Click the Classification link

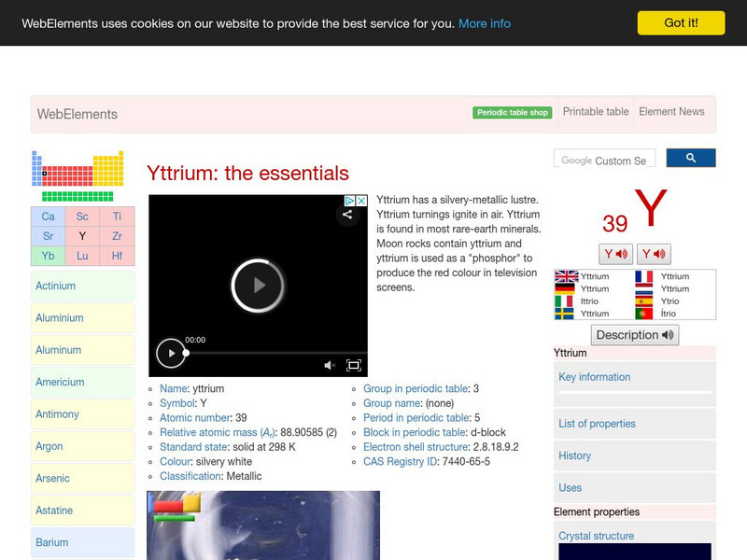point(190,476)
